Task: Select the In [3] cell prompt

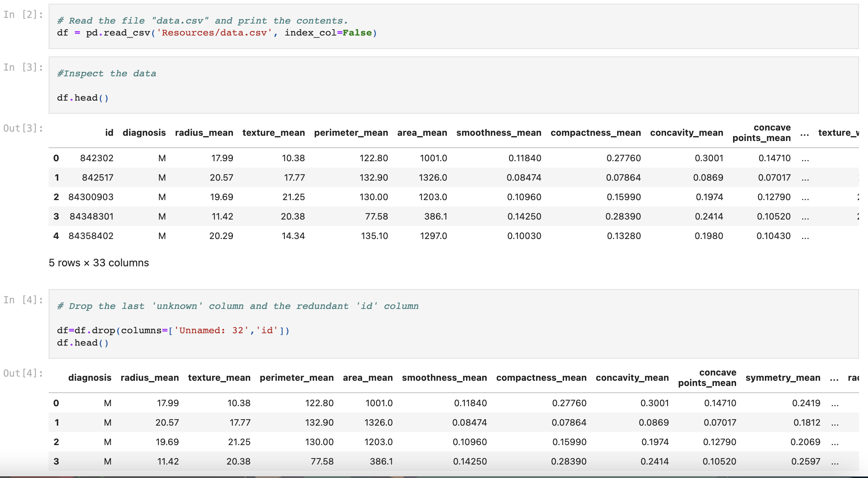Action: coord(23,67)
